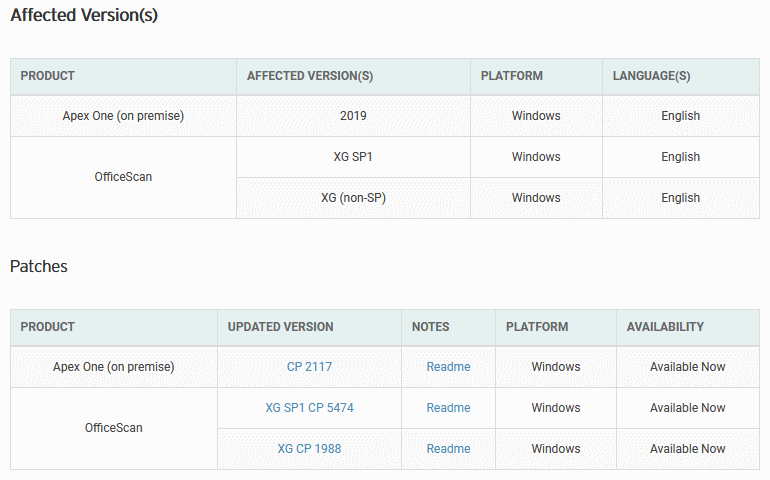Click "Windows" in the XG CP 1988 row
The width and height of the screenshot is (770, 480).
point(556,449)
